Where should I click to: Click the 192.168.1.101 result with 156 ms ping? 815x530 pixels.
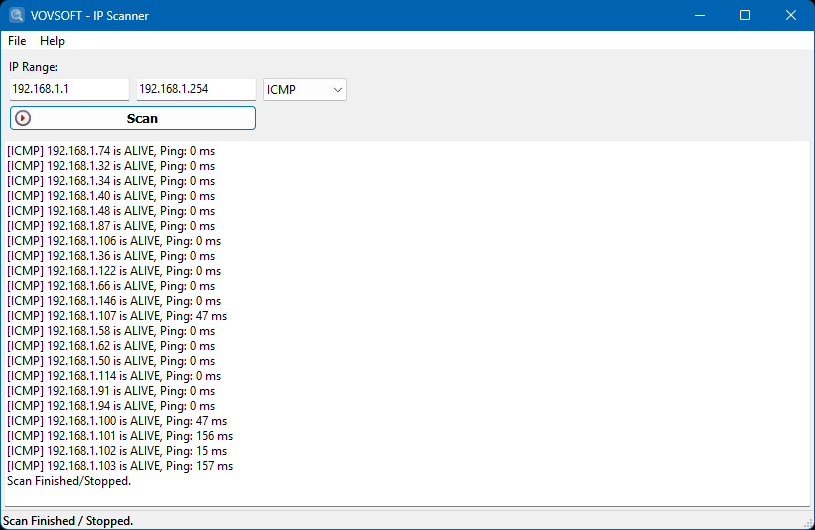click(119, 436)
